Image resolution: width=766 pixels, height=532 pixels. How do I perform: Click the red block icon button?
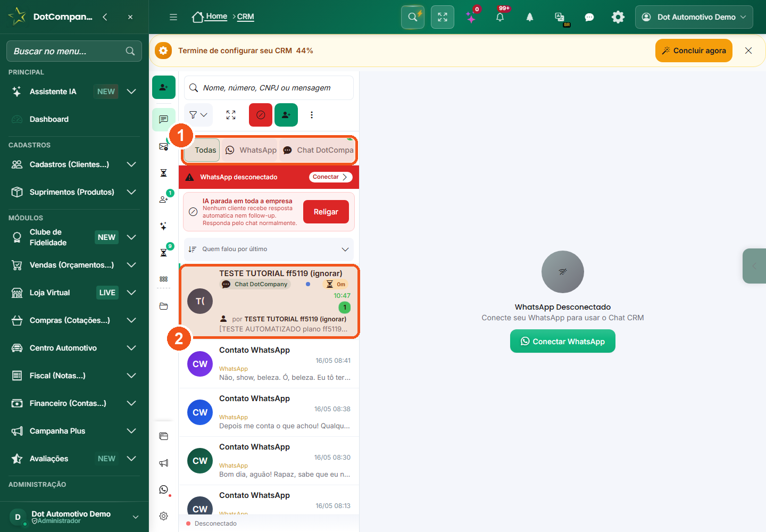tap(261, 115)
